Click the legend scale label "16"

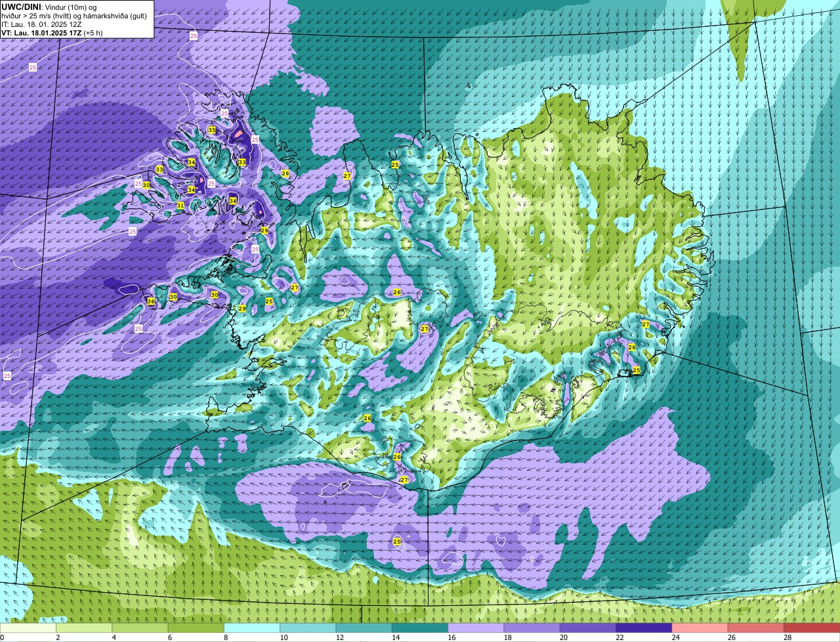(x=451, y=637)
